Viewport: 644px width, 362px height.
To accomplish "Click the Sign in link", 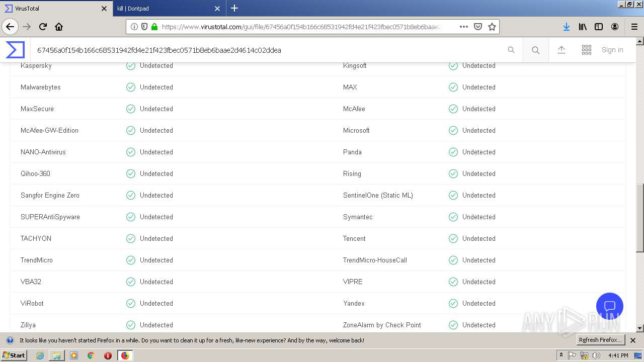I will click(612, 50).
